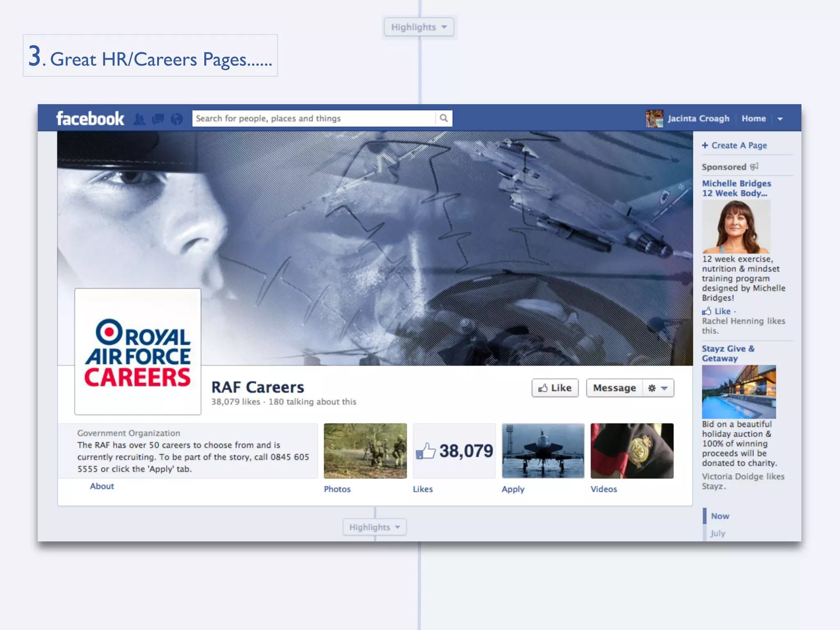The height and width of the screenshot is (630, 840).
Task: Go to Home in the header
Action: pyautogui.click(x=753, y=119)
